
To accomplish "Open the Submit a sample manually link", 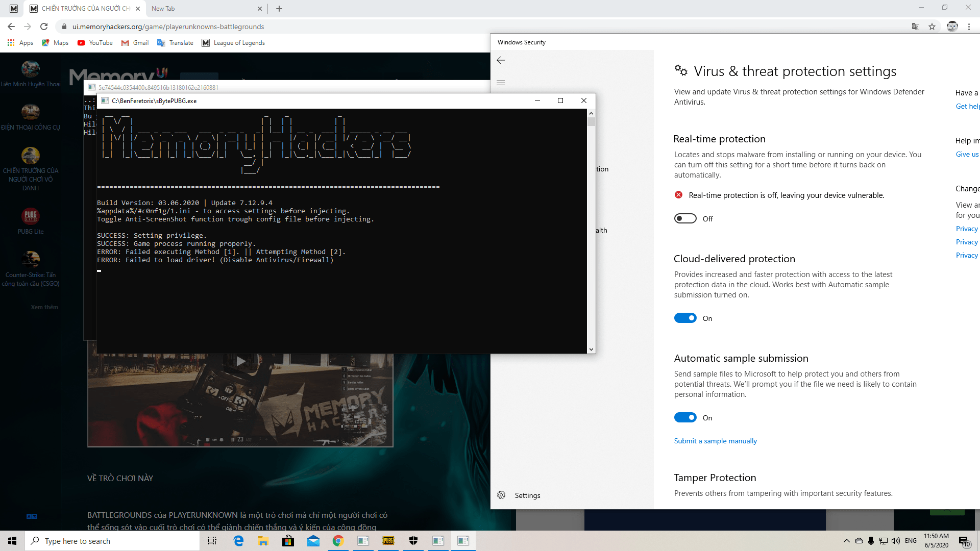I will click(716, 441).
